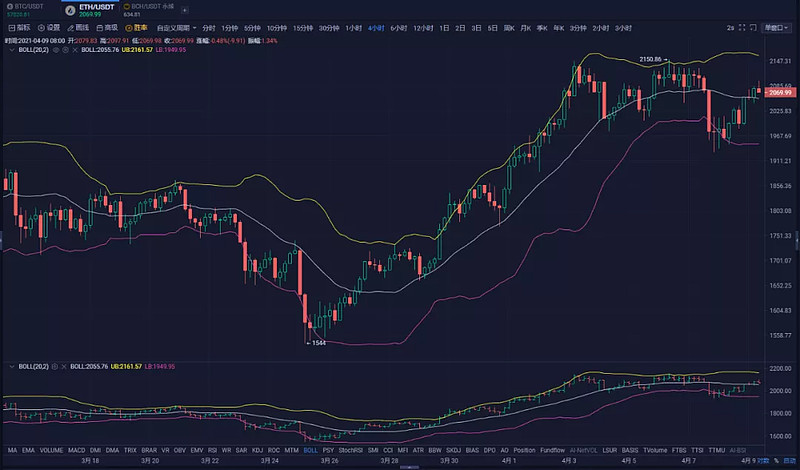Choose the 15分钟 interval
The height and width of the screenshot is (470, 800).
(x=303, y=28)
